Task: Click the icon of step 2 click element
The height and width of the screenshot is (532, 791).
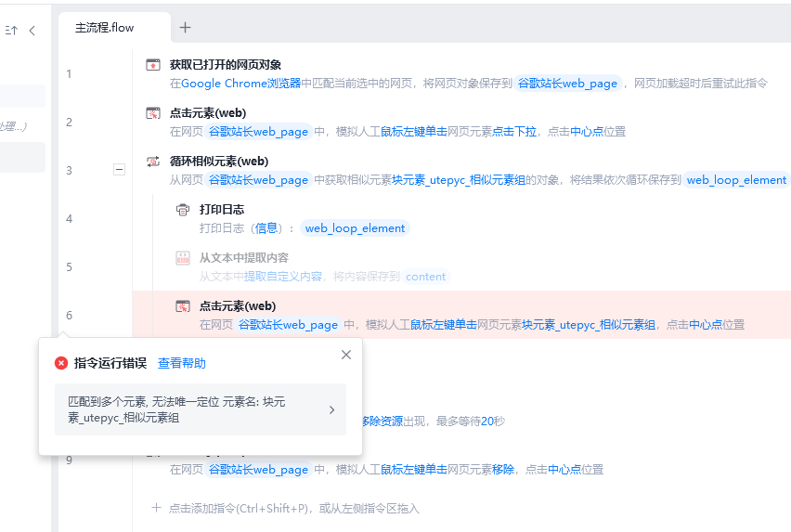Action: tap(153, 113)
